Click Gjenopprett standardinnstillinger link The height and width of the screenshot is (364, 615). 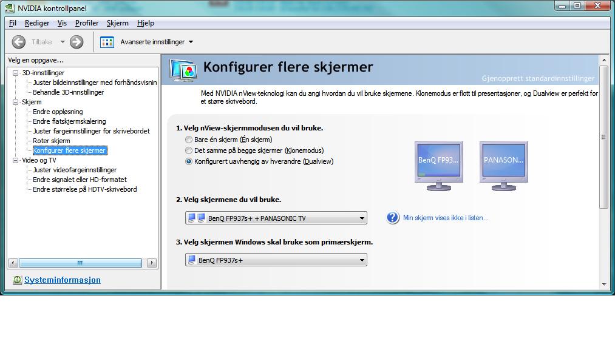click(538, 78)
